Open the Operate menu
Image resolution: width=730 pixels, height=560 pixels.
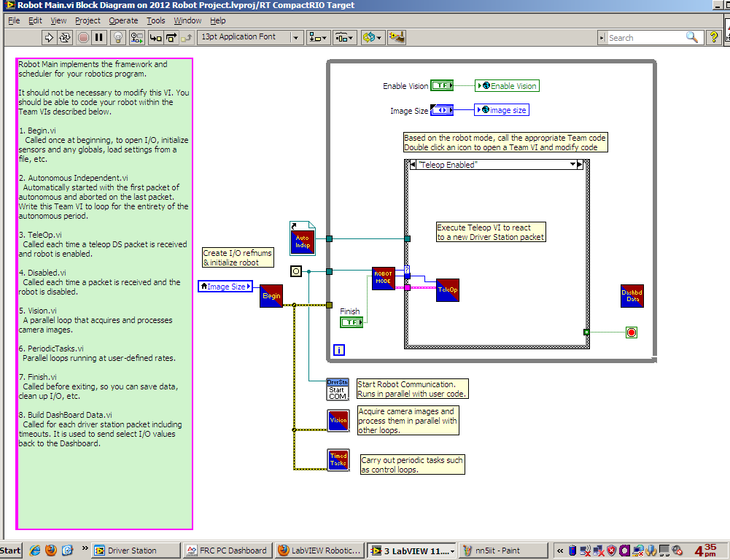point(123,20)
